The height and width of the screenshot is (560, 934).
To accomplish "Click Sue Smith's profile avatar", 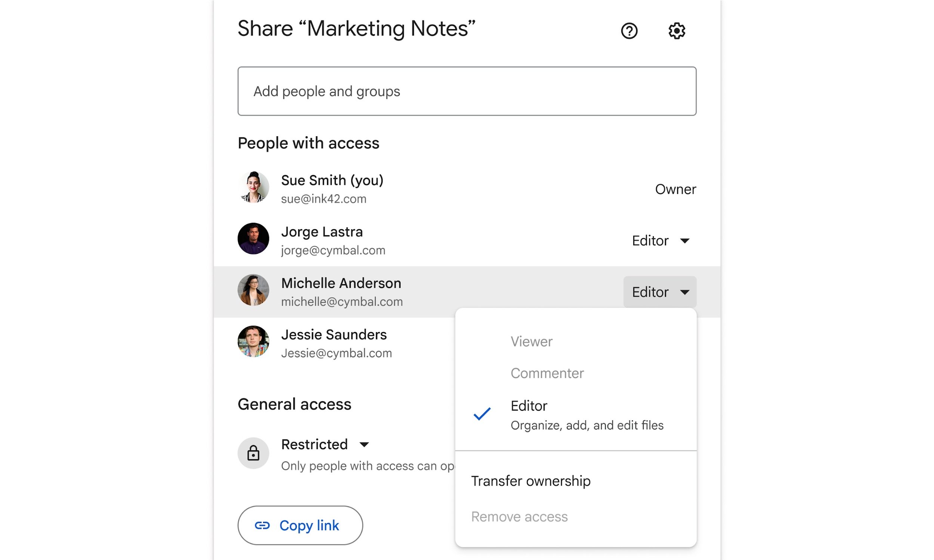I will coord(253,187).
